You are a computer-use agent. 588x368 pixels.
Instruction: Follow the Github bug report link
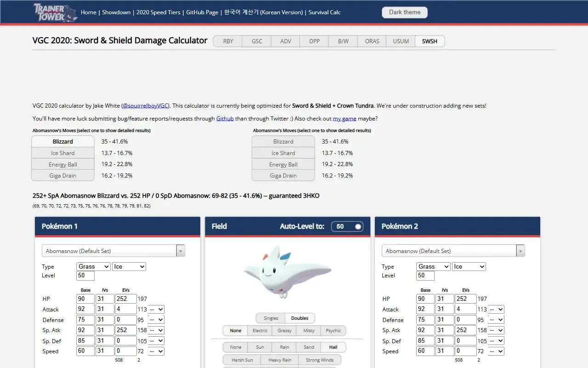(x=225, y=119)
